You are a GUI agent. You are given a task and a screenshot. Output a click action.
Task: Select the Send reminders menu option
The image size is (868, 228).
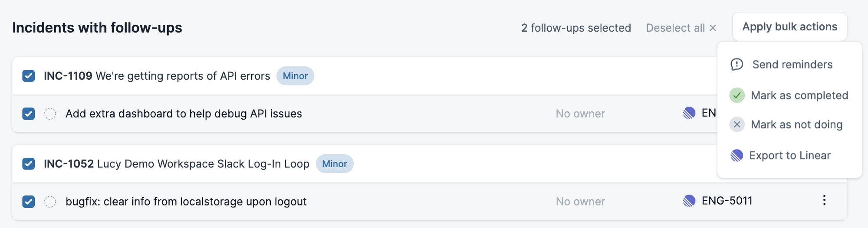pos(789,65)
